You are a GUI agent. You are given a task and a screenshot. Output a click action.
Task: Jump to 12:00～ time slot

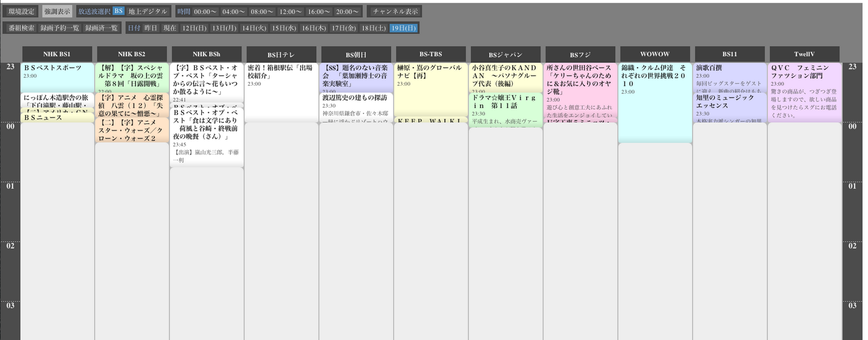(290, 11)
